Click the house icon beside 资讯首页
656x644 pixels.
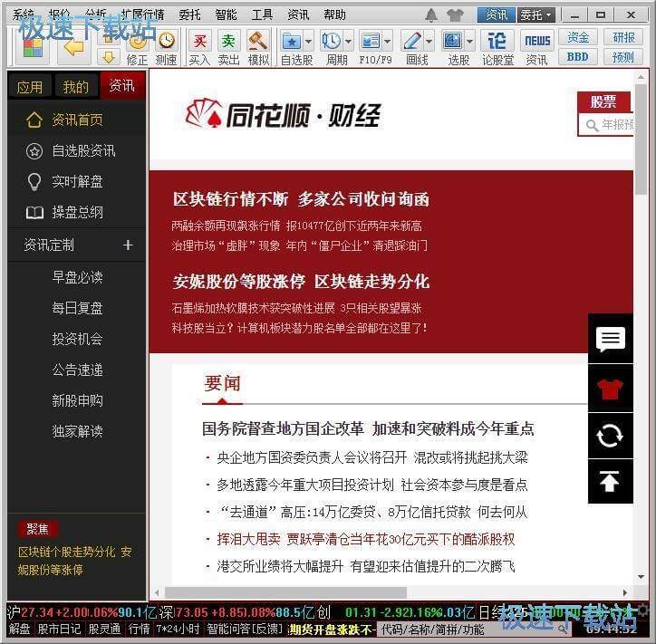pyautogui.click(x=34, y=120)
